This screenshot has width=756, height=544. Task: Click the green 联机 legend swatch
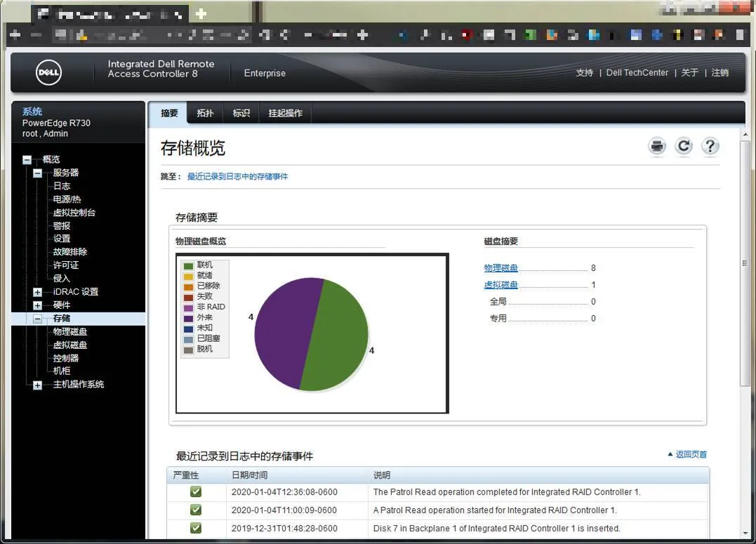[x=189, y=266]
